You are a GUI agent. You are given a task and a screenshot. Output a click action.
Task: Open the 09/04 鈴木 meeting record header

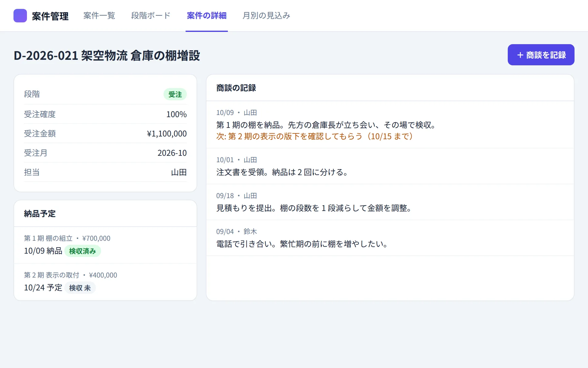236,232
